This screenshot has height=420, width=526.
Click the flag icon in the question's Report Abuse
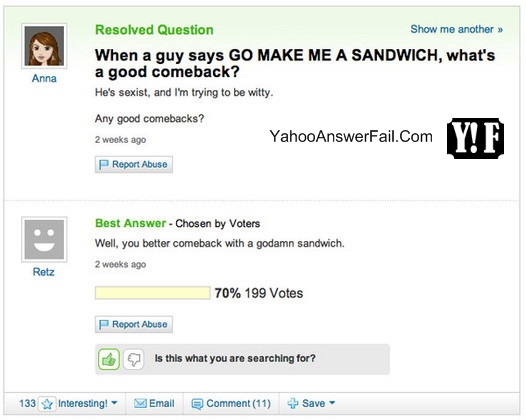click(104, 164)
